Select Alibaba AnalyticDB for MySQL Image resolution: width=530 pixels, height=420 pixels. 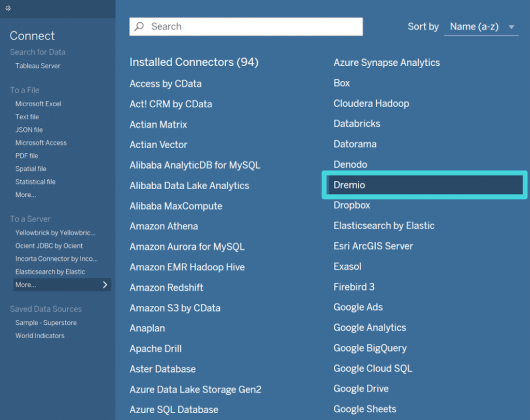point(195,165)
